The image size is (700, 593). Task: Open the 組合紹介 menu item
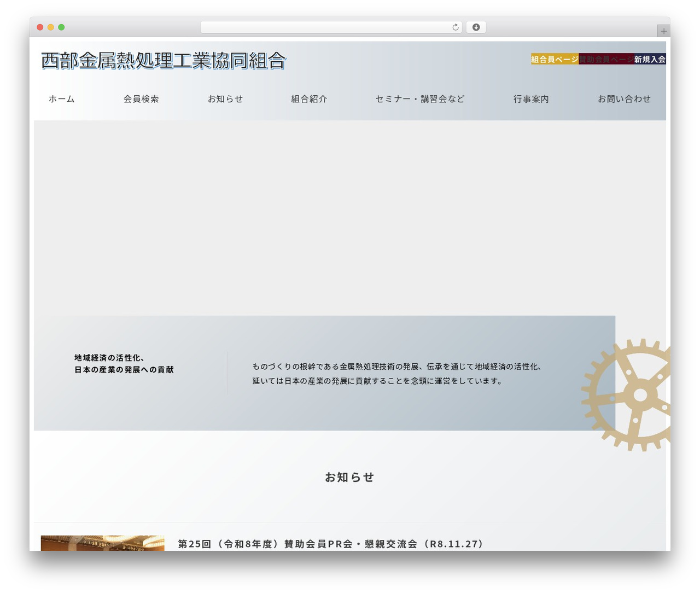click(309, 99)
